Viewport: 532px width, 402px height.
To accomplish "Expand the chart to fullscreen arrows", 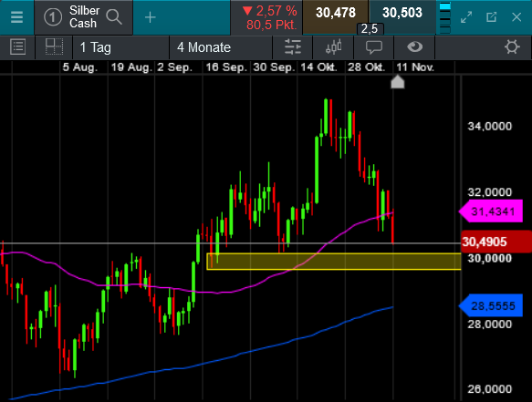I will coord(466,17).
